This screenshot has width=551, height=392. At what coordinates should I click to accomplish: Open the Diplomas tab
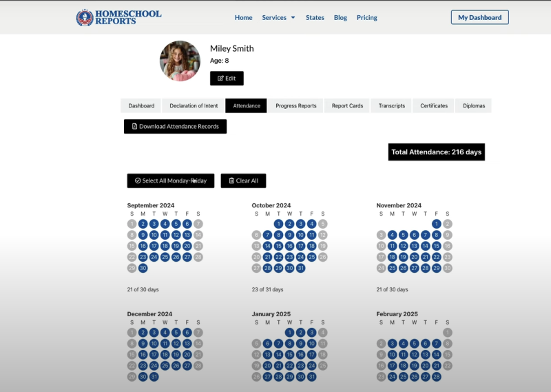point(474,106)
